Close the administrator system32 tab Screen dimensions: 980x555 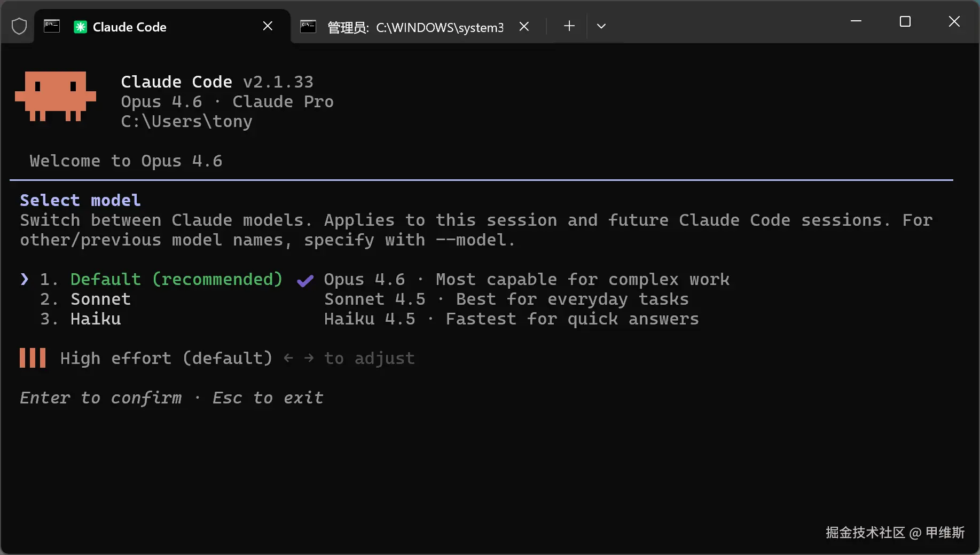click(x=524, y=26)
